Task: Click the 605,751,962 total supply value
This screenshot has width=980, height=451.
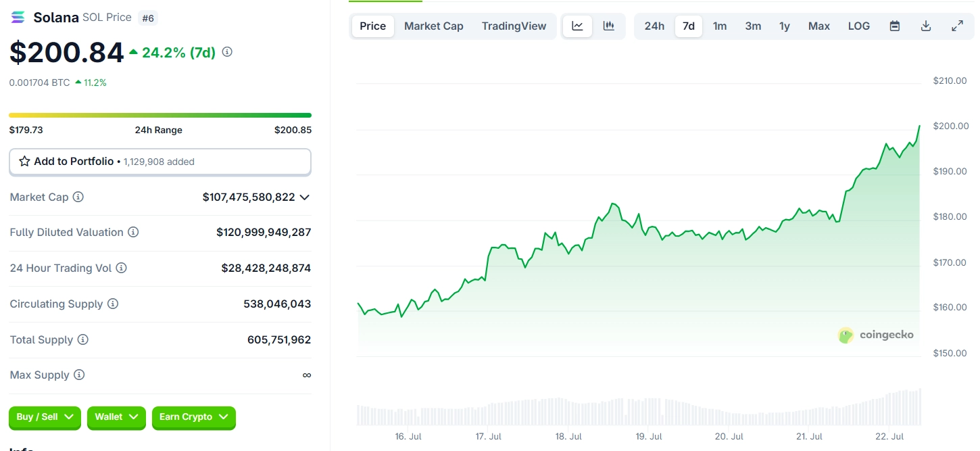Action: coord(279,339)
